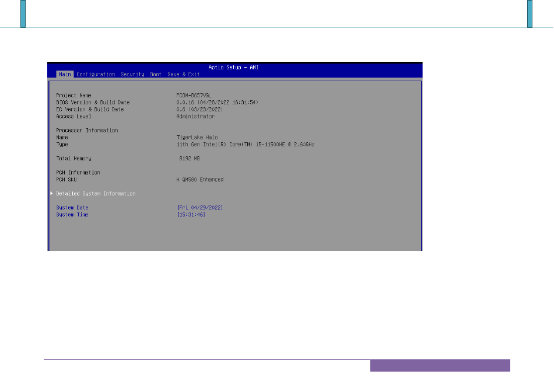Switch to the Security tab
This screenshot has height=392, width=554.
point(132,74)
